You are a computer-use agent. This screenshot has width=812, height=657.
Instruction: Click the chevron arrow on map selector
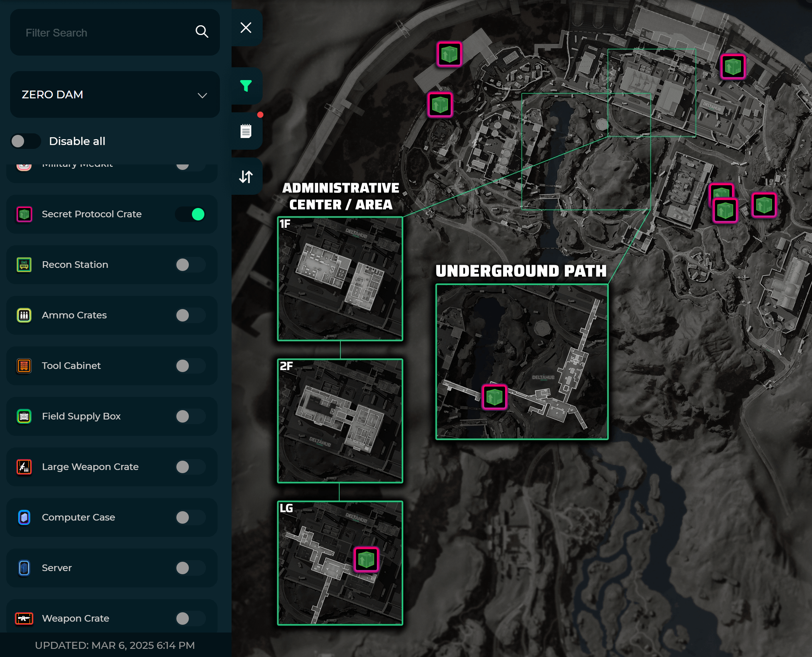tap(202, 95)
